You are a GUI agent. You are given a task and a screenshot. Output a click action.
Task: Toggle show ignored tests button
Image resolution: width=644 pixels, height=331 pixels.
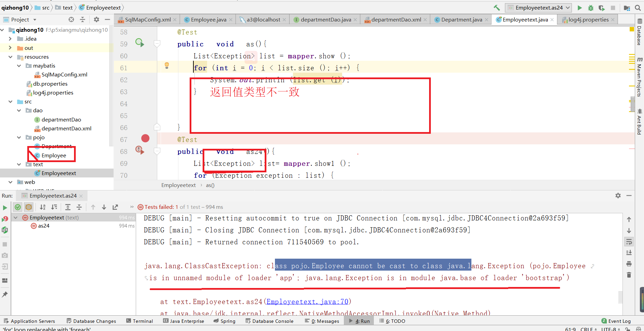click(29, 207)
